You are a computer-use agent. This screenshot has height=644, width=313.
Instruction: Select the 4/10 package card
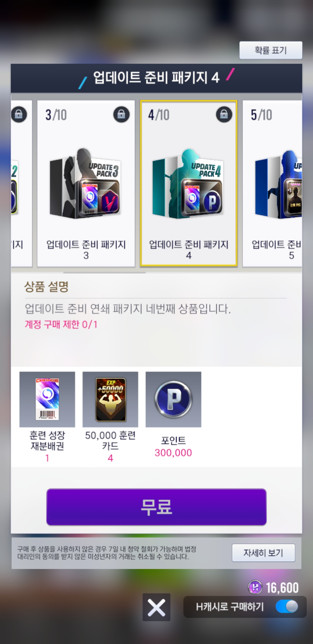[x=189, y=183]
